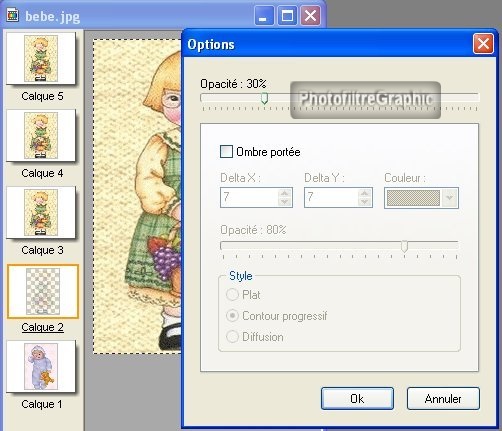Choose the Diffusion style radio button
Viewport: 502px width, 431px height.
point(232,337)
